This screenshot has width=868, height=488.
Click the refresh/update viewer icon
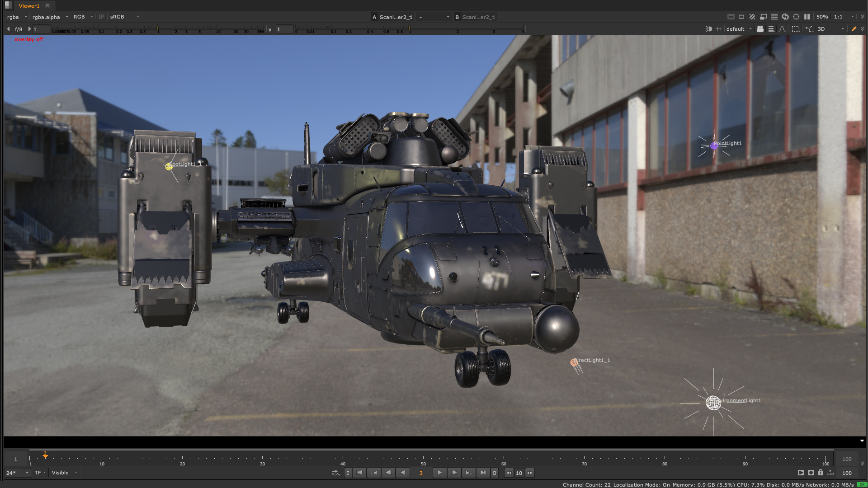point(785,17)
